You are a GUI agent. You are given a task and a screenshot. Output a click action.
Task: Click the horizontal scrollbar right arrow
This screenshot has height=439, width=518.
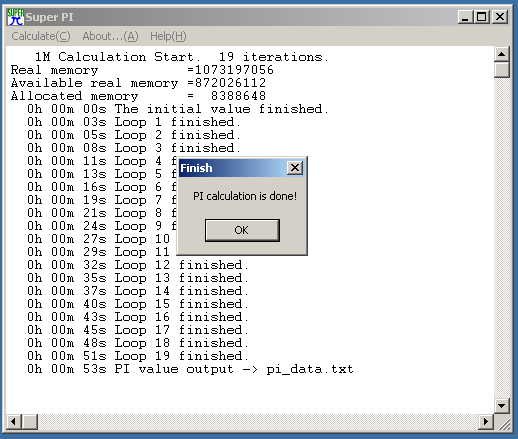tap(486, 422)
